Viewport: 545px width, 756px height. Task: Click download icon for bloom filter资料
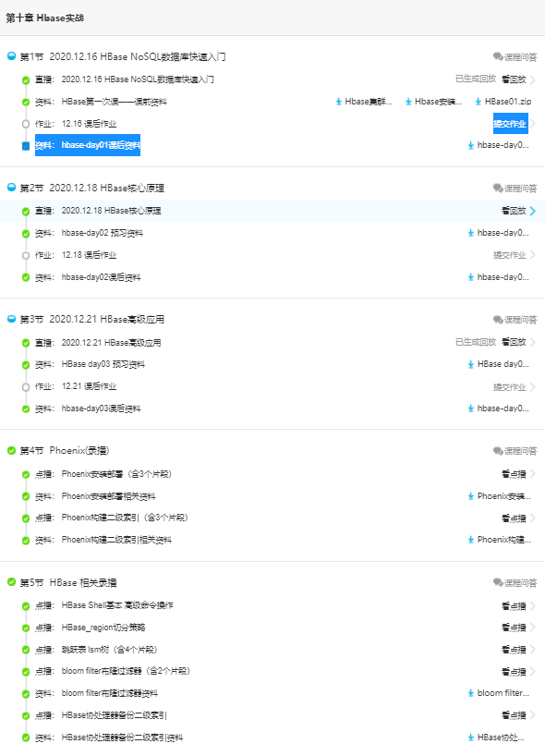click(471, 693)
